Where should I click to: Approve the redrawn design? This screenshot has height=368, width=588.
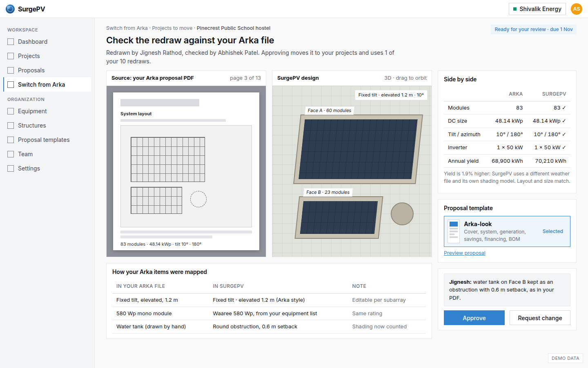pos(474,318)
